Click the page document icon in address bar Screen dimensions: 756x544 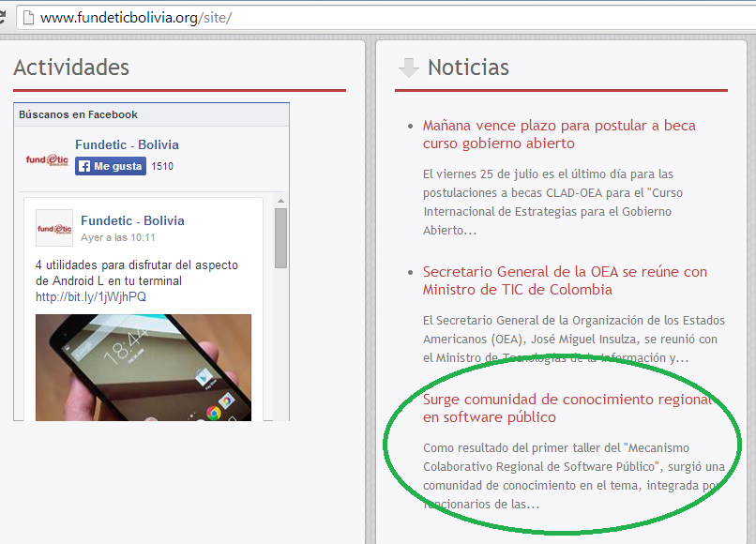29,17
